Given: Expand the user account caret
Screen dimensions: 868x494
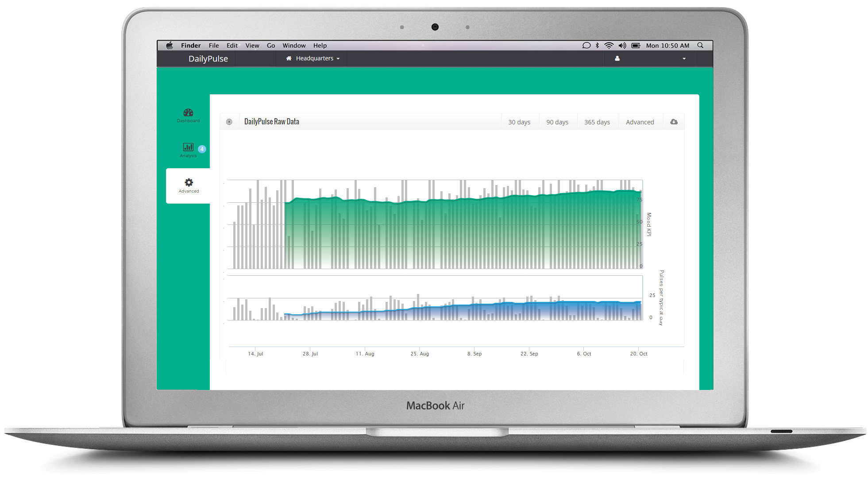Looking at the screenshot, I should click(x=684, y=59).
